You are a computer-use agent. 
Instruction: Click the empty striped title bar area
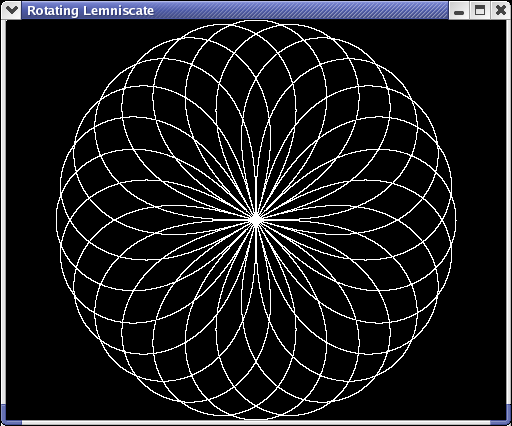(300, 10)
